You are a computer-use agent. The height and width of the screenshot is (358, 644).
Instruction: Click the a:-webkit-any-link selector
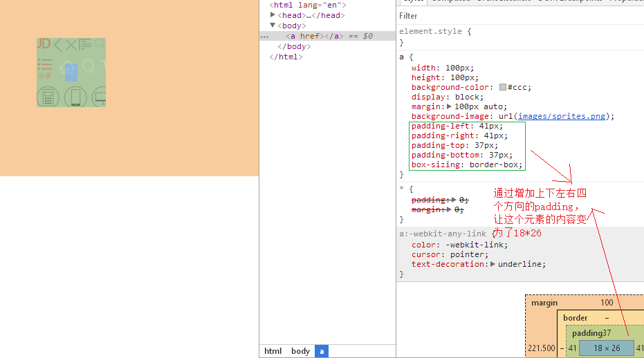(442, 234)
